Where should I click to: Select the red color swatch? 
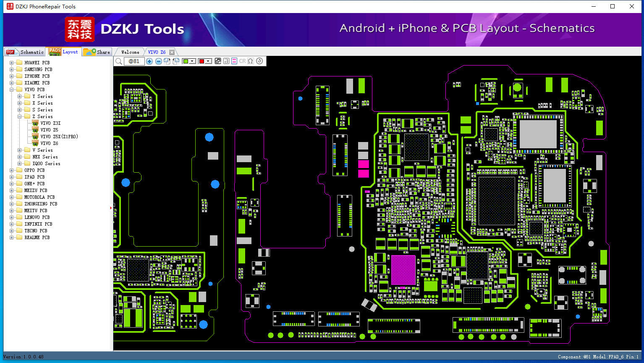point(202,61)
